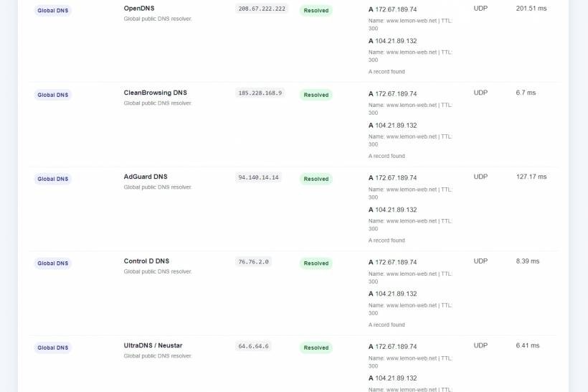Click A record 104.21.89.132 under AdGuard
588x392 pixels.
[x=393, y=210]
